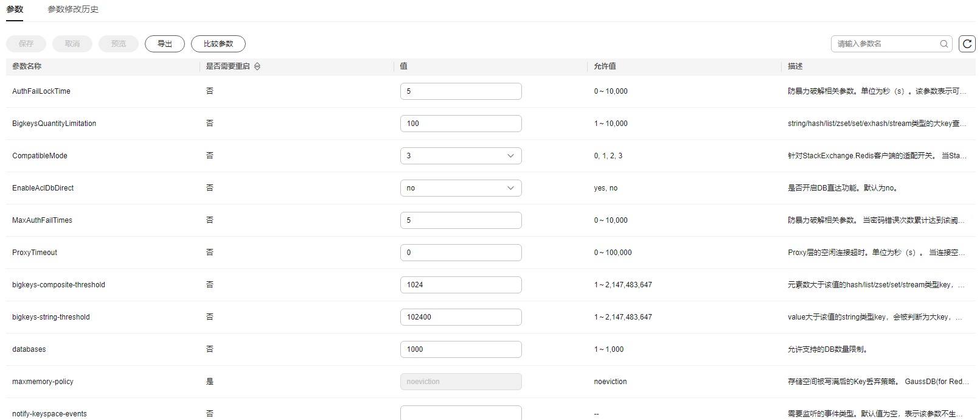Expand the EnableAclDbDirect dropdown
Image resolution: width=980 pixels, height=420 pixels.
coord(460,188)
